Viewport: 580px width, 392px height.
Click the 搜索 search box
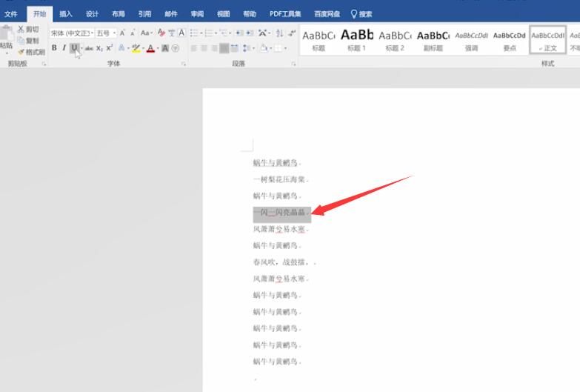pos(361,14)
